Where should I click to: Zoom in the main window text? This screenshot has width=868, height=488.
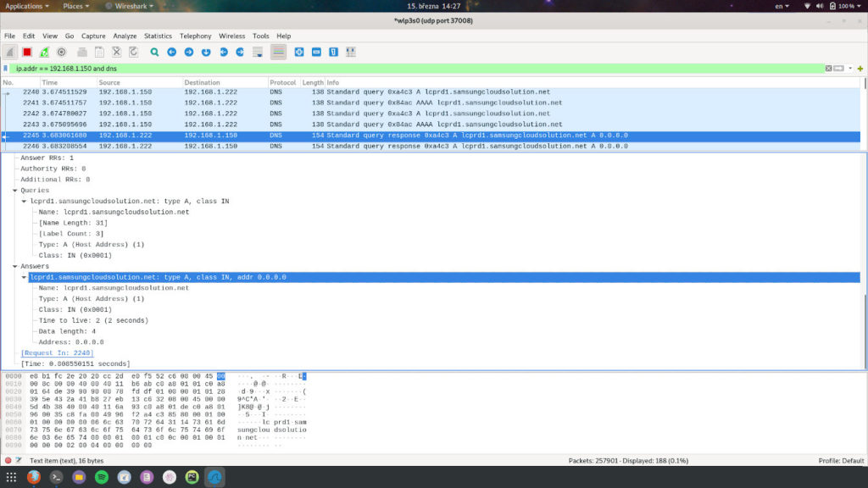tap(299, 52)
